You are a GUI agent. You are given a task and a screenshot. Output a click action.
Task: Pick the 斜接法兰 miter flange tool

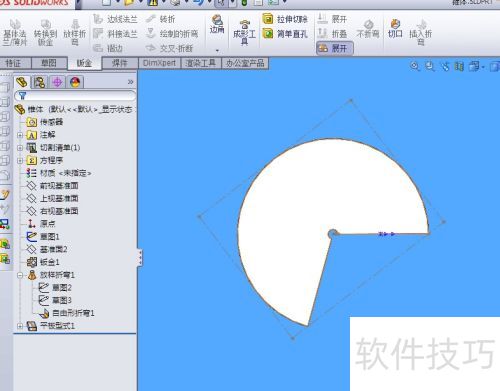tap(115, 34)
